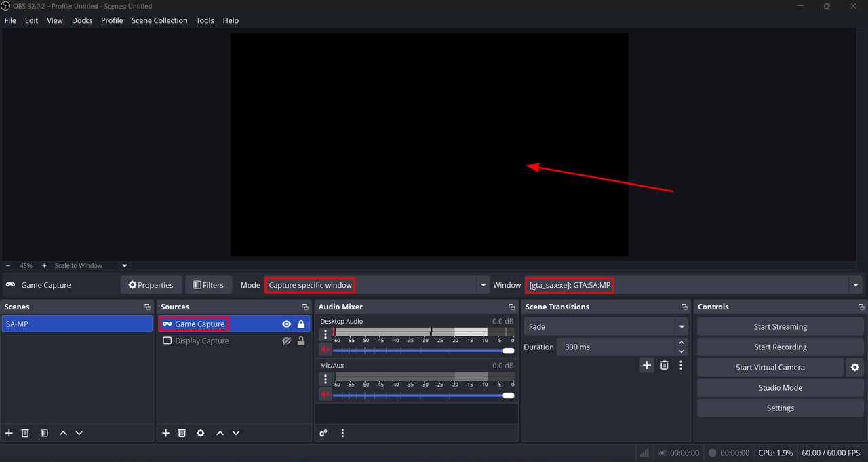Open capture Mode dropdown arrow
The image size is (868, 462).
(484, 285)
